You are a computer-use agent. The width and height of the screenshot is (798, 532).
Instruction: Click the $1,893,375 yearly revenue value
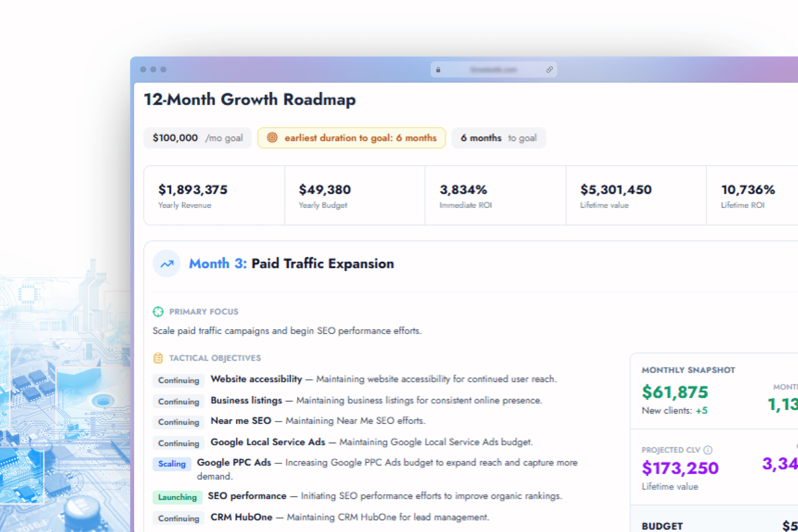193,190
